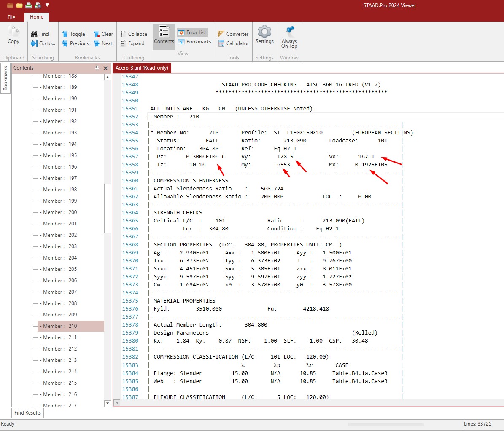
Task: Open the File menu tab
Action: pos(11,17)
